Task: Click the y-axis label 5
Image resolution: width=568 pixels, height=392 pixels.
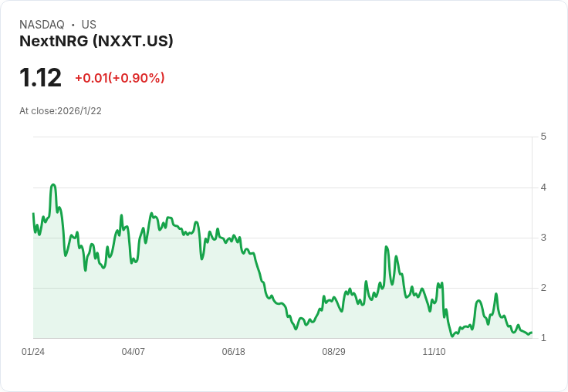Action: (544, 137)
